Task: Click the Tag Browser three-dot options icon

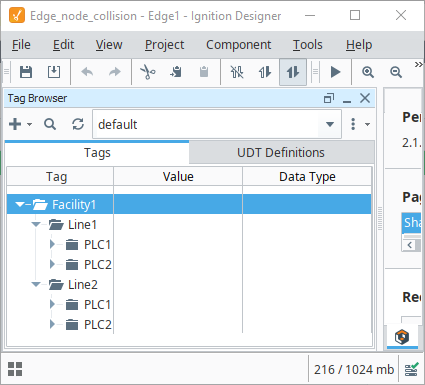Action: (353, 124)
